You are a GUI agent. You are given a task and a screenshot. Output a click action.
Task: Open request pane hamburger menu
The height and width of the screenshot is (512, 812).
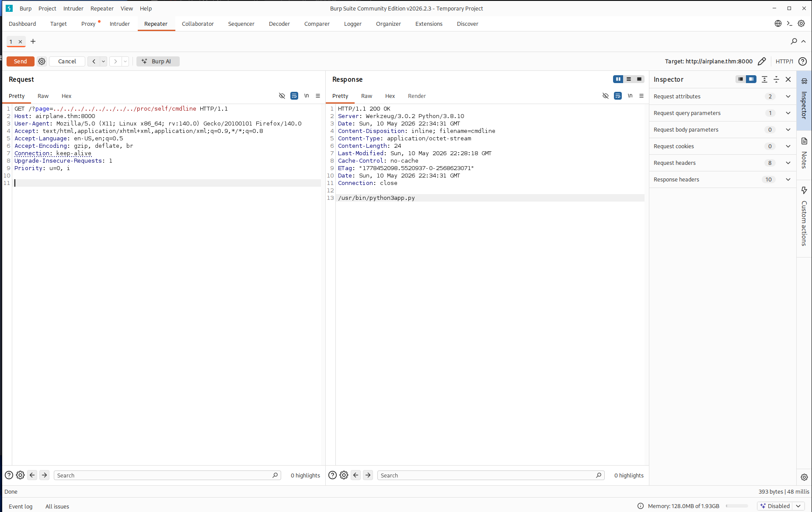click(x=318, y=96)
